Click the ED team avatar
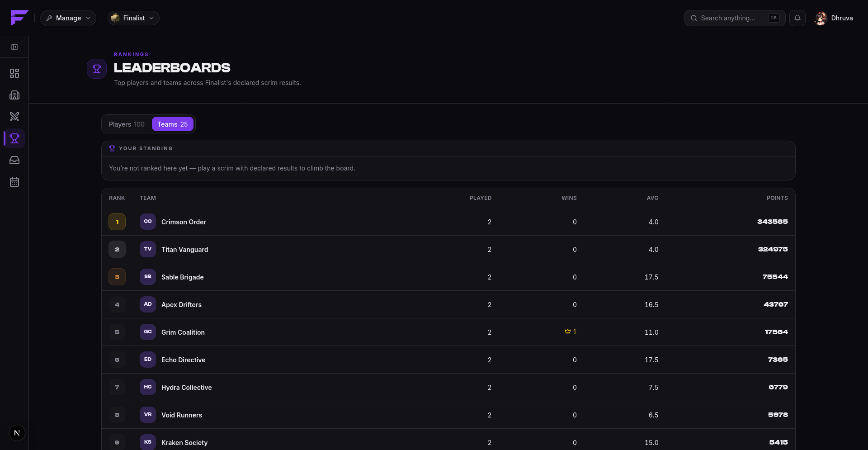Screen dimensions: 868x450 coord(148,360)
